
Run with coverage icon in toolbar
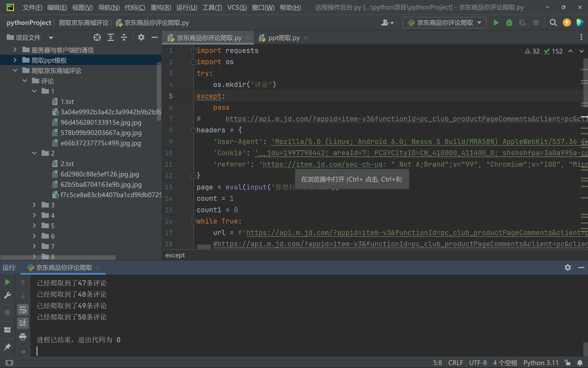pos(522,23)
